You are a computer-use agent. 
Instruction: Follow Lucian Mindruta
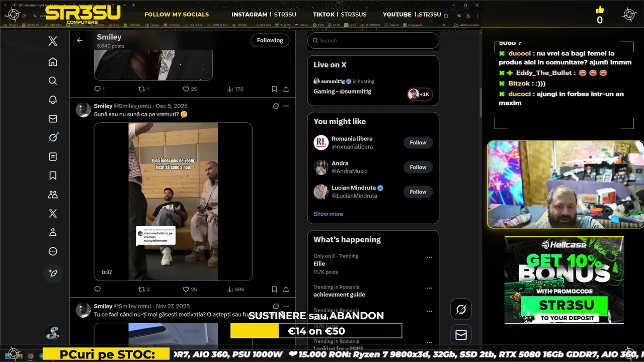point(418,192)
